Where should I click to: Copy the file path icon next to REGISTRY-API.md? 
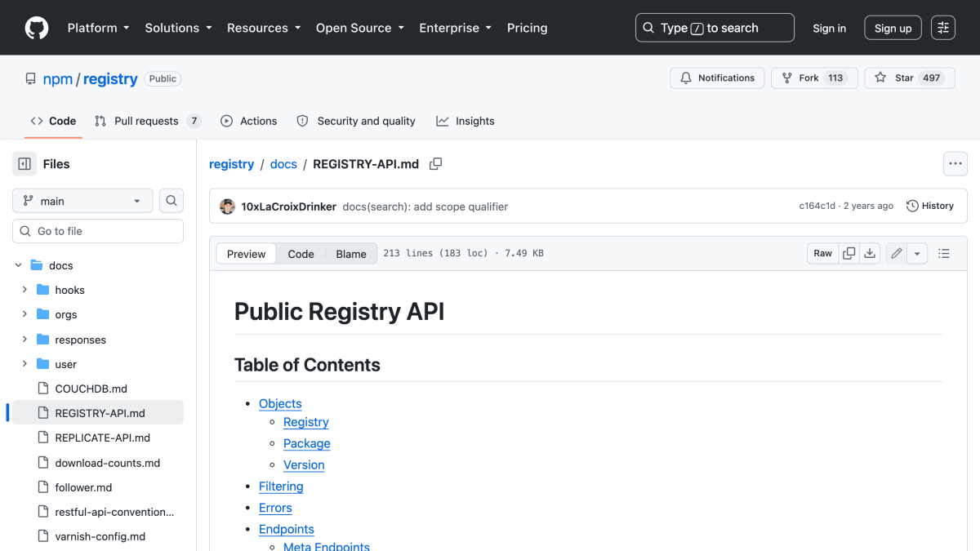tap(436, 164)
